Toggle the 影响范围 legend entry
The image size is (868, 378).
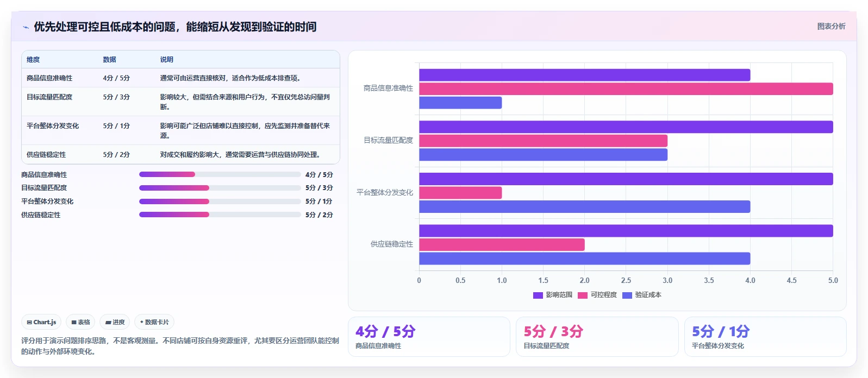[x=553, y=295]
